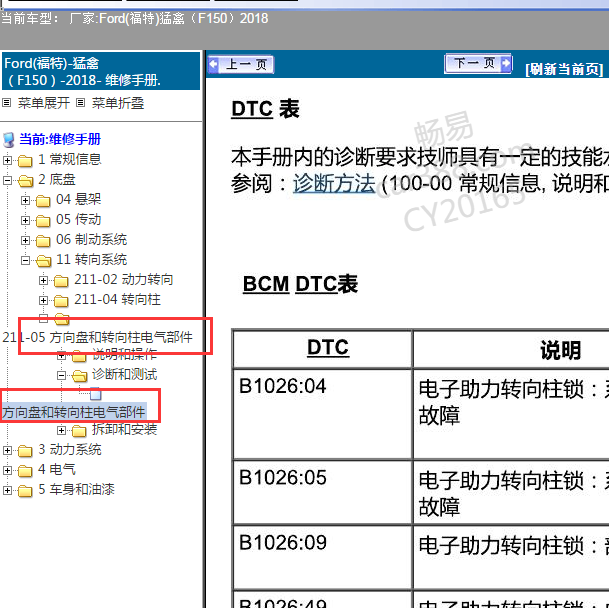Click folder icon of 04 悬架
This screenshot has height=608, width=609.
coord(43,201)
